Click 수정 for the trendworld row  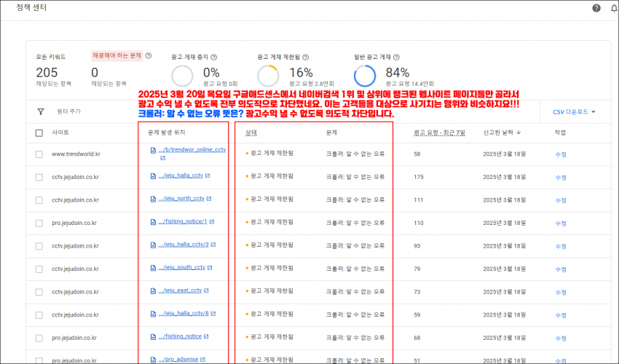(561, 154)
